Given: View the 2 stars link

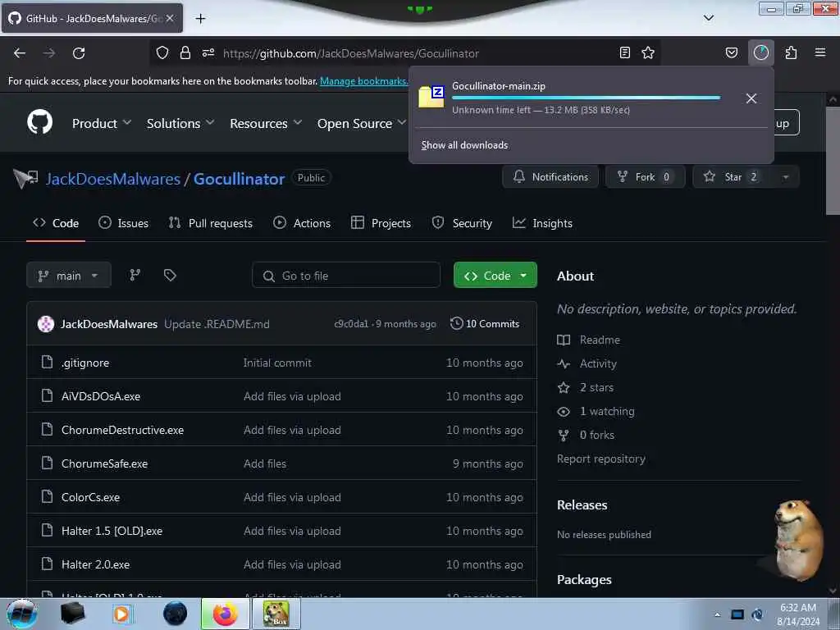Looking at the screenshot, I should [x=586, y=387].
